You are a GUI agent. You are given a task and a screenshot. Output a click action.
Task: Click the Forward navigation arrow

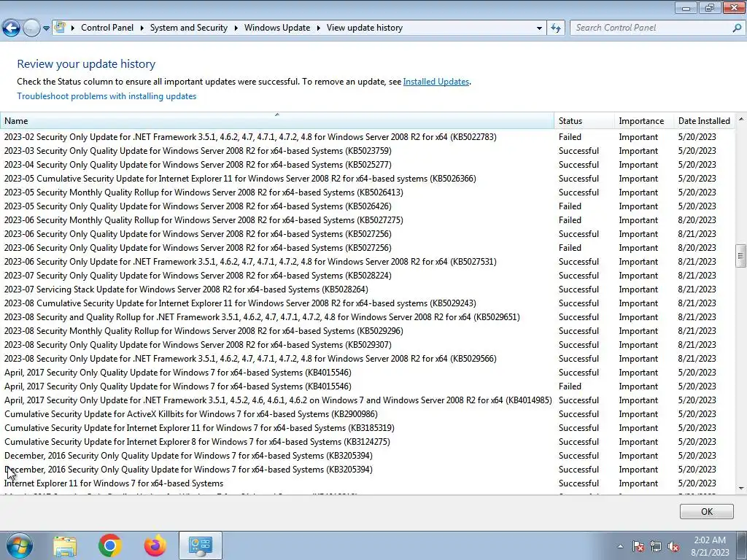coord(31,28)
